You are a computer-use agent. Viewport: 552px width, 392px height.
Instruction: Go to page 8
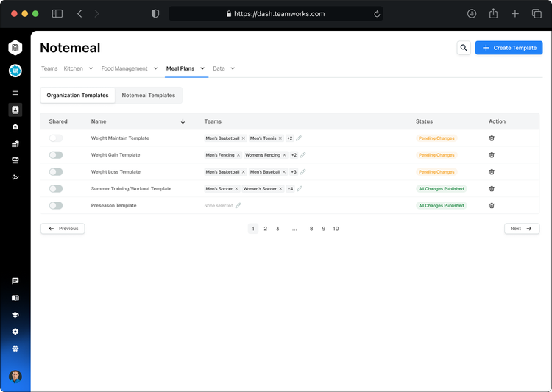[x=311, y=229]
